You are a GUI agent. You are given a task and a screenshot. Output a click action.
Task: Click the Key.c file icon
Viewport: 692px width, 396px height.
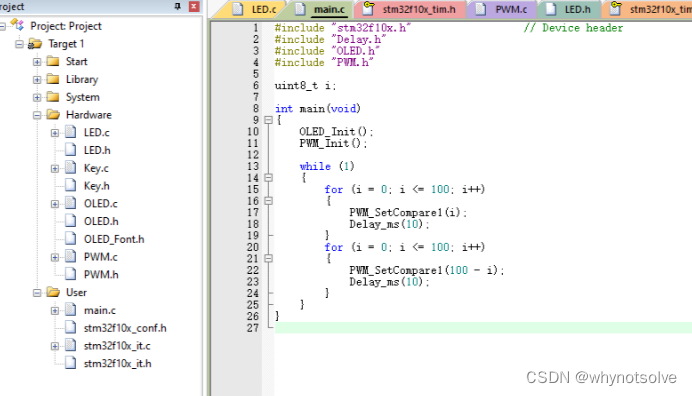pos(71,167)
